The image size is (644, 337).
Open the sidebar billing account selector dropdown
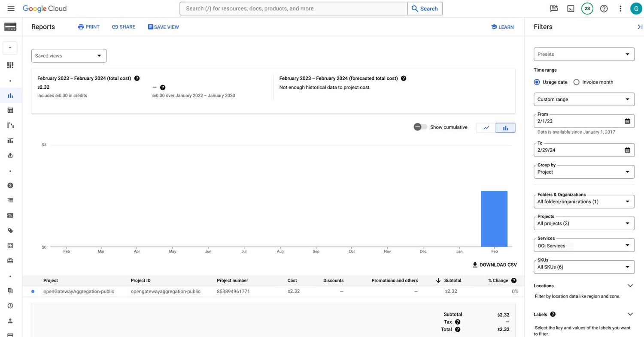click(x=10, y=48)
